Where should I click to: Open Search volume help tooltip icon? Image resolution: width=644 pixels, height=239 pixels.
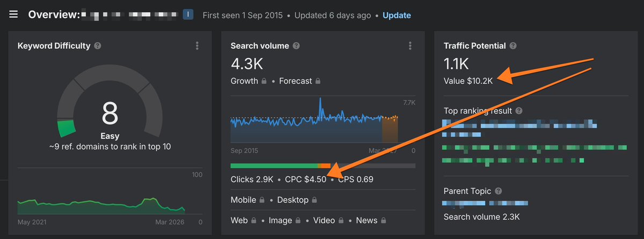tap(296, 46)
